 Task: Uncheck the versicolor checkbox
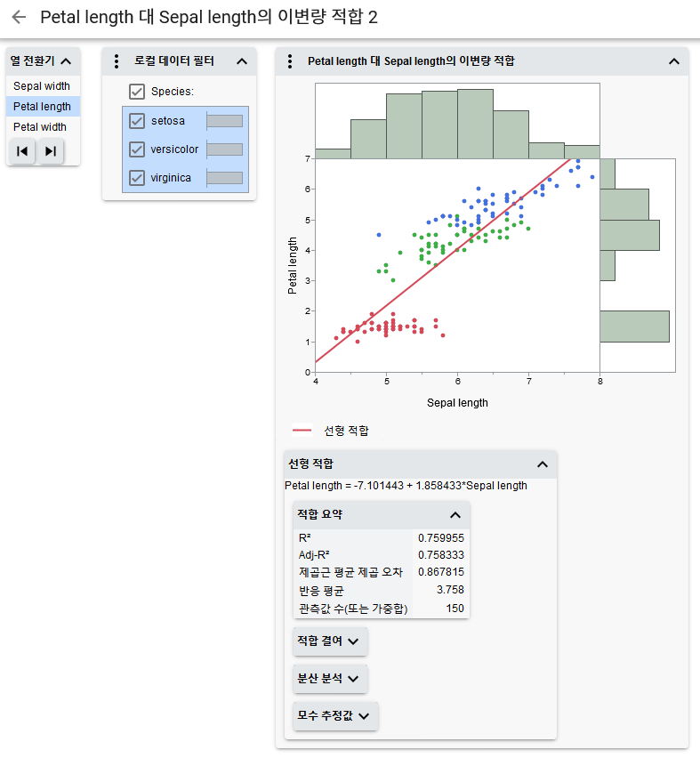tap(137, 149)
